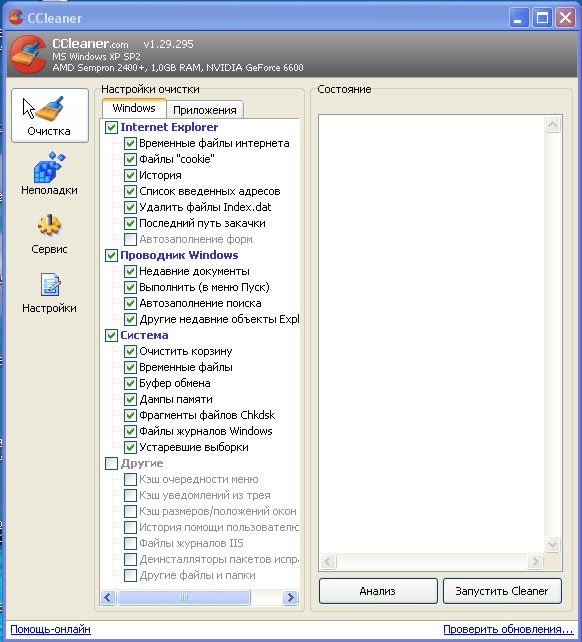Click the AMD Sempron hardware info line

coord(178,68)
